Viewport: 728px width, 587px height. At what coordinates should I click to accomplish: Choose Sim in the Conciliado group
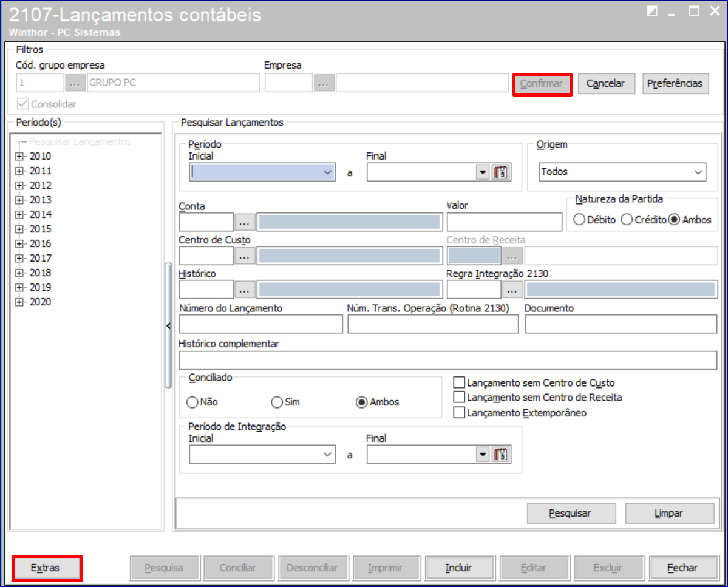[277, 402]
